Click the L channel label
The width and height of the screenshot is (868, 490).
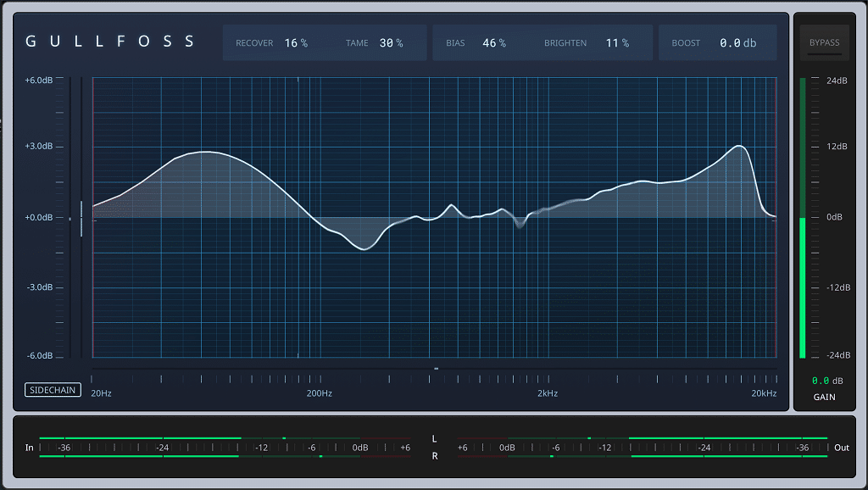tap(434, 439)
